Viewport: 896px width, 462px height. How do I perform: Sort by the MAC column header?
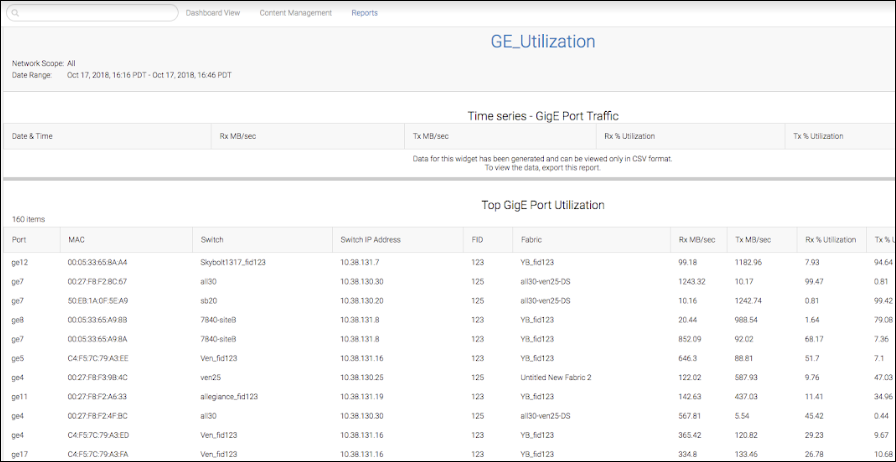pyautogui.click(x=77, y=240)
